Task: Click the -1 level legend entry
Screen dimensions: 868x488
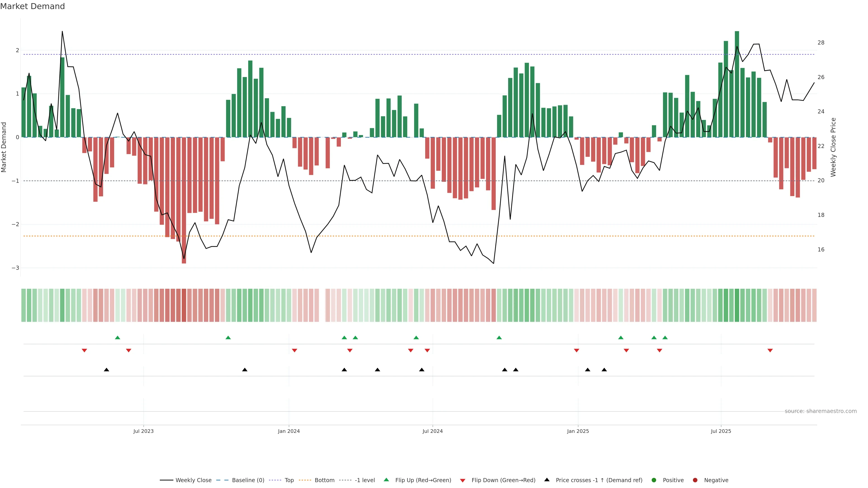Action: [365, 480]
